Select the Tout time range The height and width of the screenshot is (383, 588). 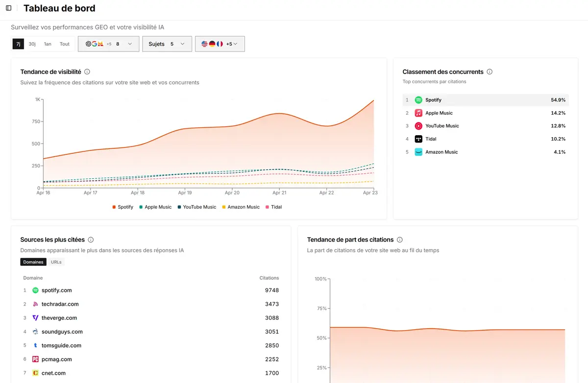[65, 44]
